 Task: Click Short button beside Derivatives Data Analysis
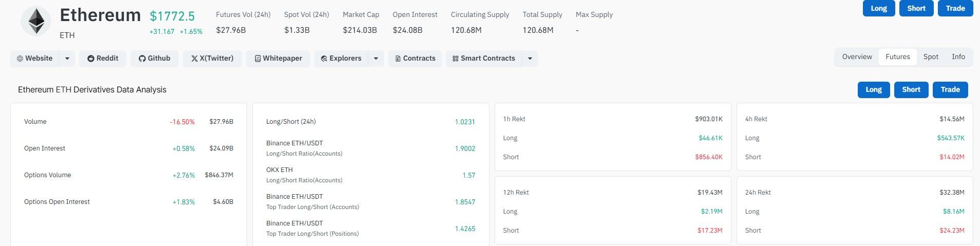911,89
